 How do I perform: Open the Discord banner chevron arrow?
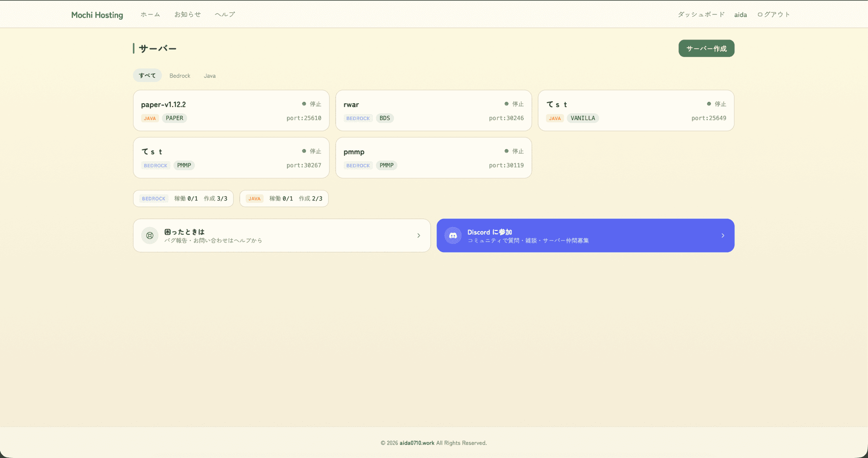tap(723, 236)
